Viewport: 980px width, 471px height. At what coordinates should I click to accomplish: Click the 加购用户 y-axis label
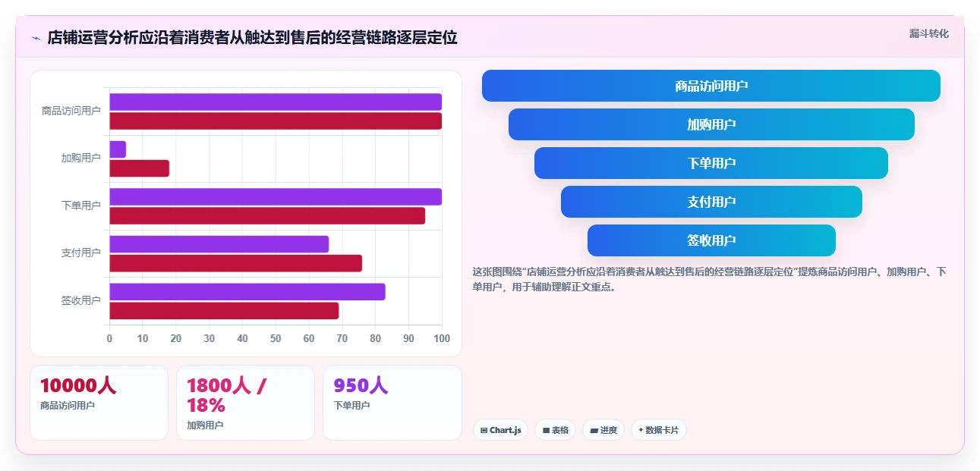click(x=81, y=158)
